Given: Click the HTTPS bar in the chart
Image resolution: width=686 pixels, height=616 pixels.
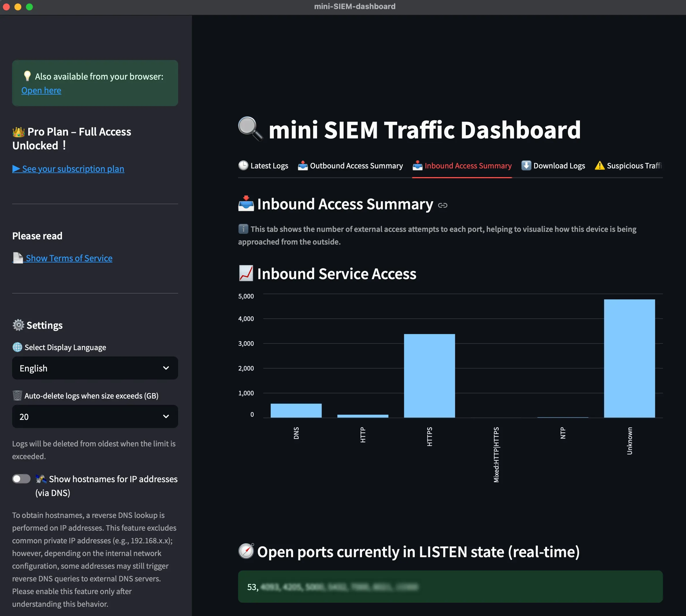Looking at the screenshot, I should [x=429, y=376].
